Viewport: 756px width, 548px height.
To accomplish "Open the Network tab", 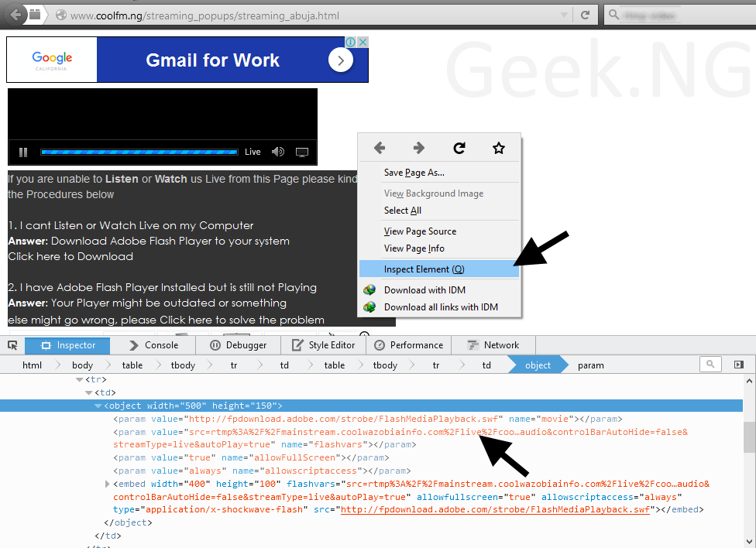I will [493, 345].
